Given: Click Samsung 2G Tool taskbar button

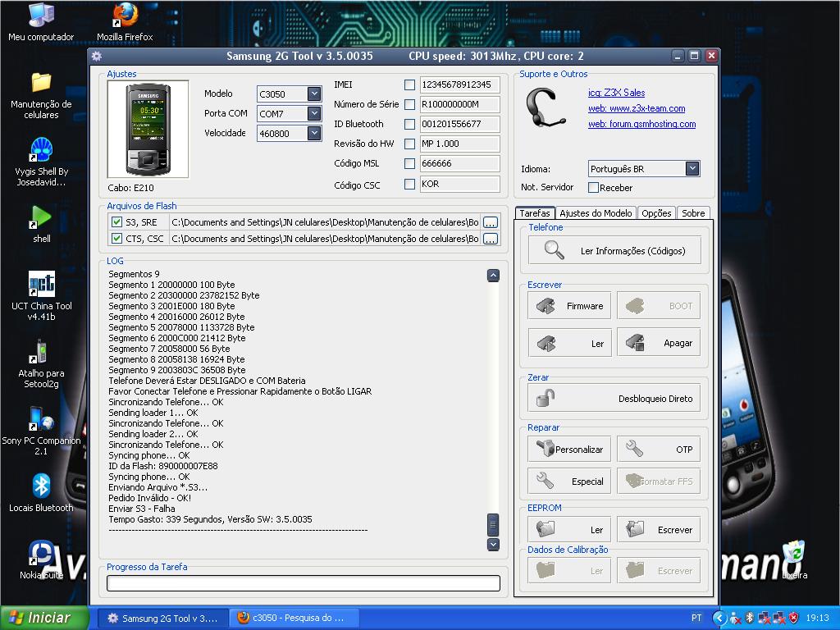Looking at the screenshot, I should [163, 618].
